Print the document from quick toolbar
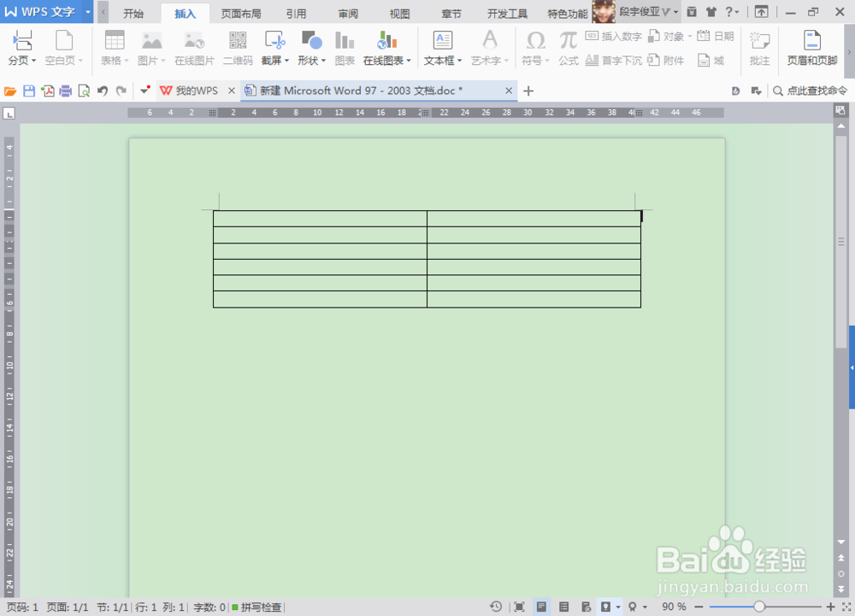This screenshot has height=616, width=855. tap(66, 91)
